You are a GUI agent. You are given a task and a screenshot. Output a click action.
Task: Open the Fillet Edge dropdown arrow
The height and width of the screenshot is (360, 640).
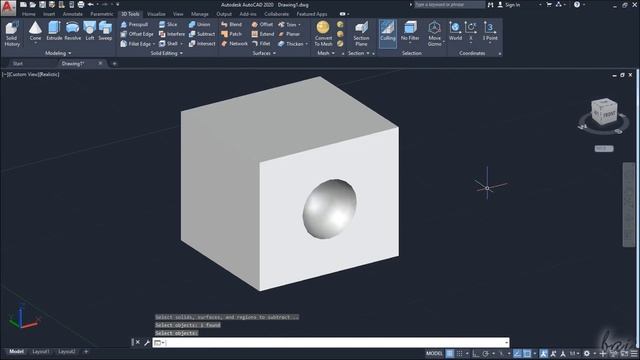coord(154,44)
